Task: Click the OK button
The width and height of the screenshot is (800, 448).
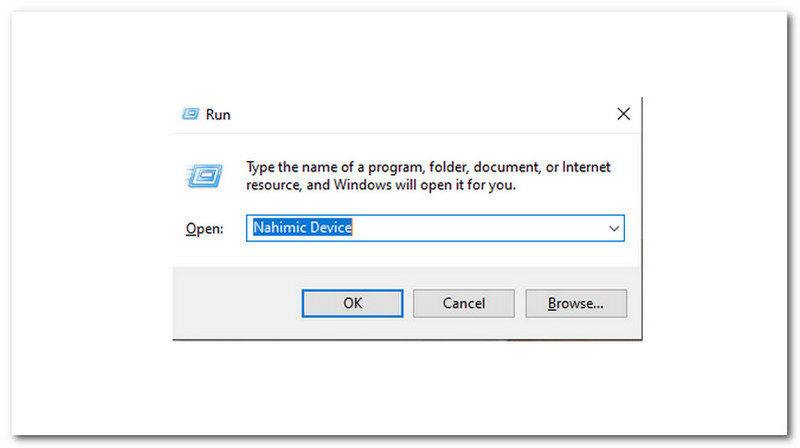Action: [x=352, y=304]
